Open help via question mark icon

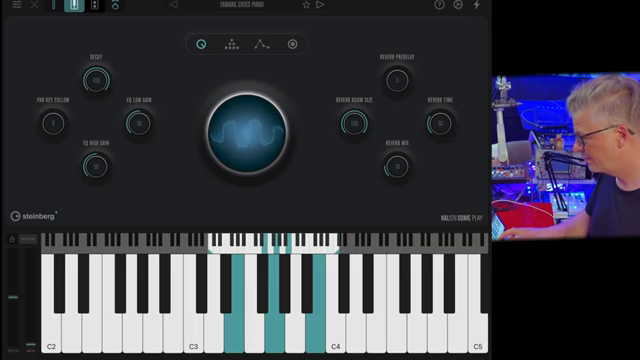point(439,4)
